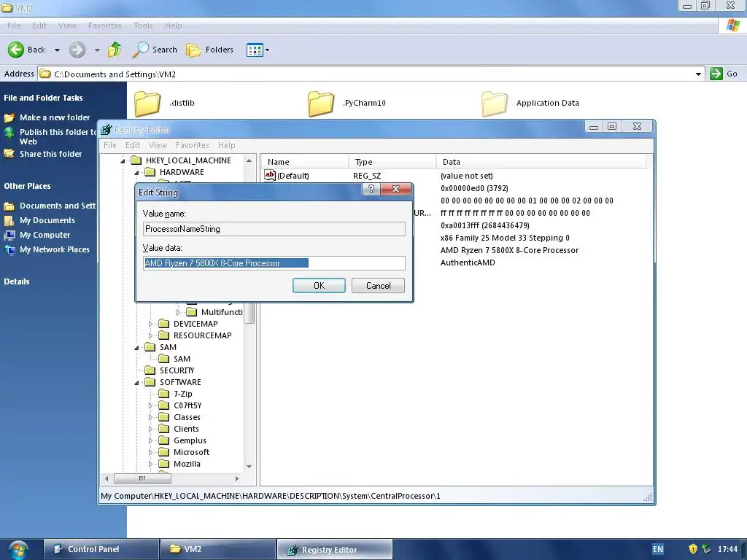The image size is (747, 560).
Task: Select the Clients key folder icon
Action: (164, 429)
